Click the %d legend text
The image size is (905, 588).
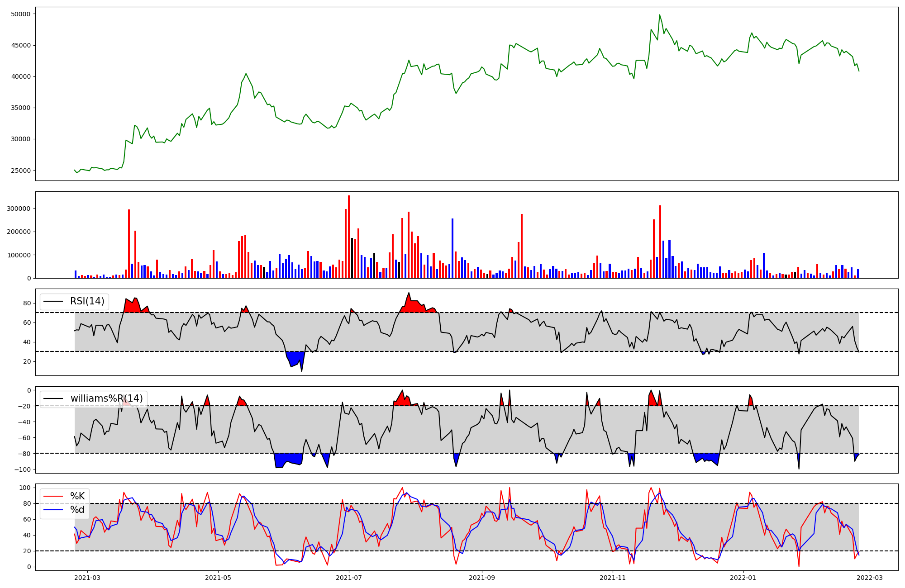77,510
